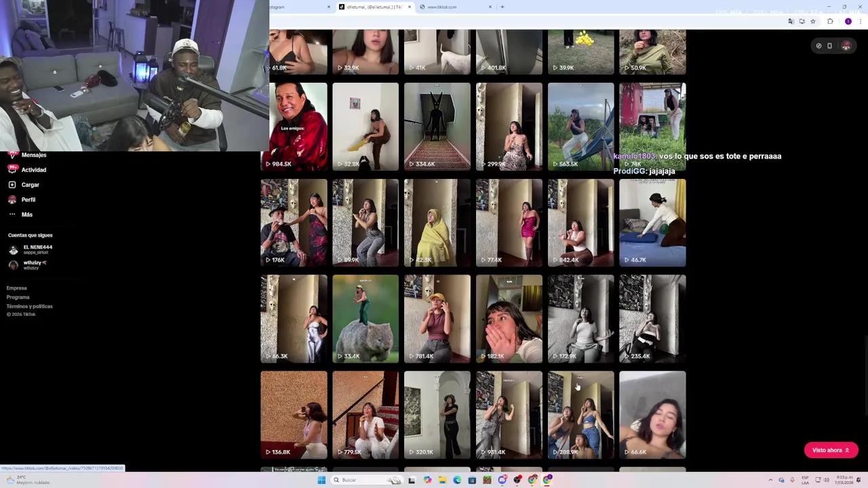Select the active TikTok profile tab

coord(374,7)
